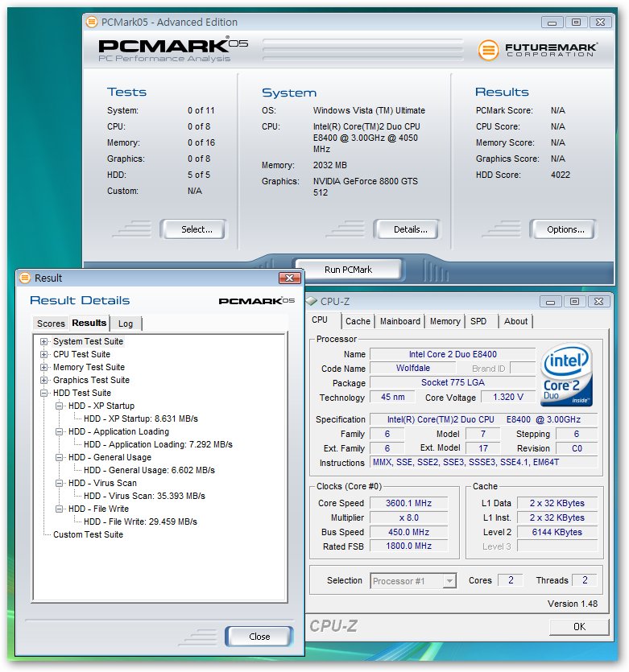
Task: Click the Futuremark Corporation orange logo icon
Action: point(488,50)
